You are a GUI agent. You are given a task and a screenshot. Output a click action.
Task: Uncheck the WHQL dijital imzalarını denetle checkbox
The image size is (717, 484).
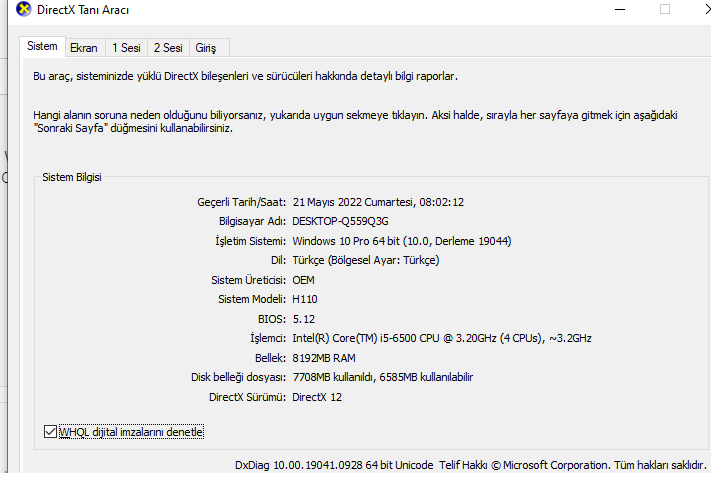tap(51, 432)
